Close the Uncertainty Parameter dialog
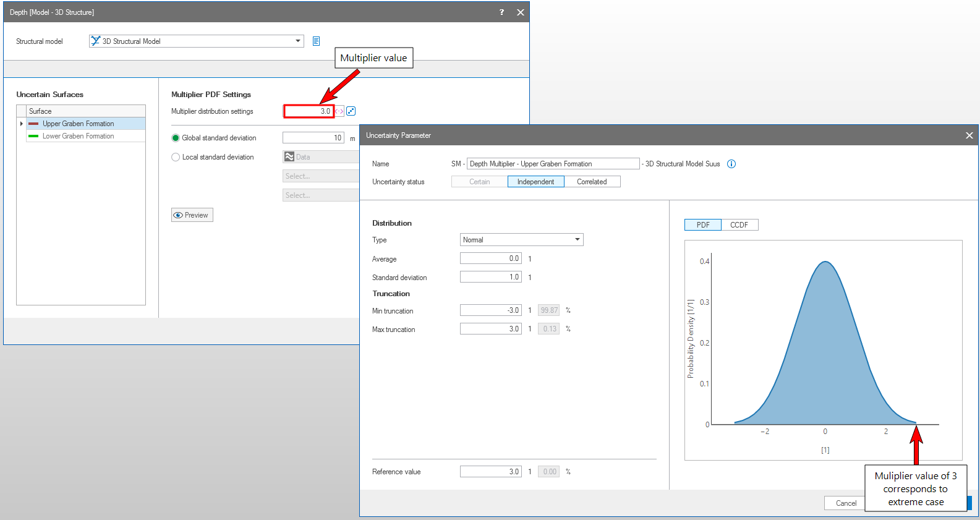Screen dimensions: 980x520 969,135
